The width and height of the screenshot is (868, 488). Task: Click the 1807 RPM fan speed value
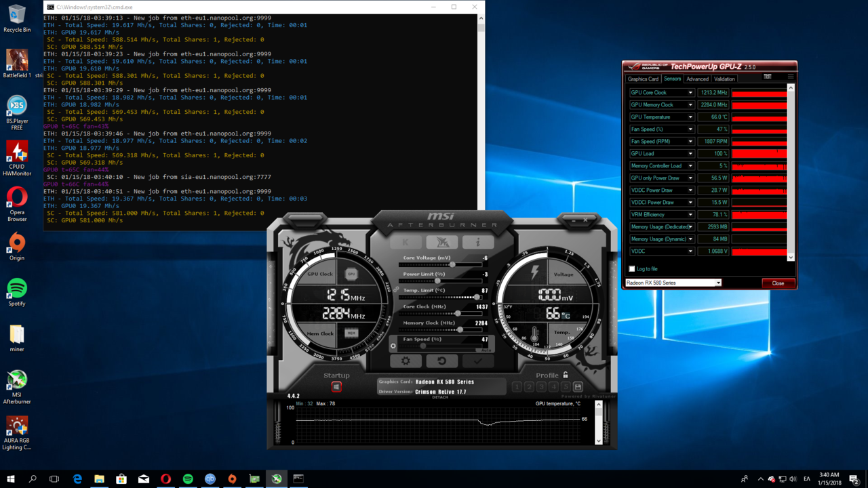point(713,142)
